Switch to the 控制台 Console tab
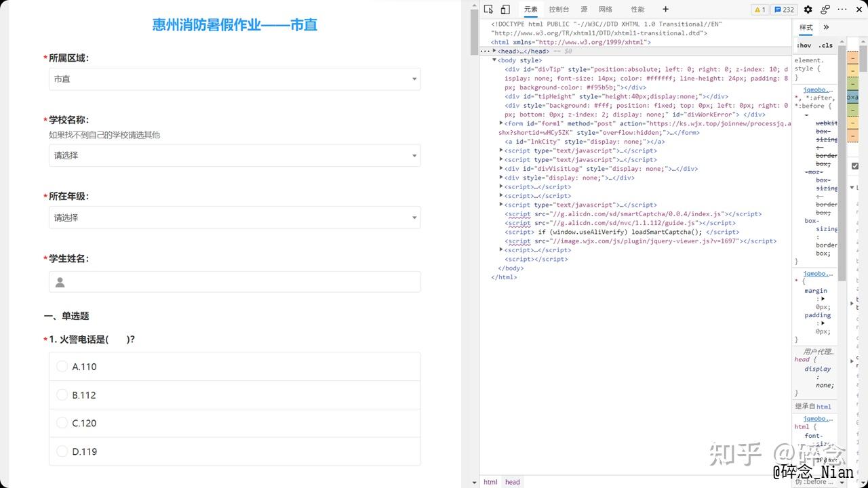Viewport: 868px width, 488px height. click(x=559, y=9)
